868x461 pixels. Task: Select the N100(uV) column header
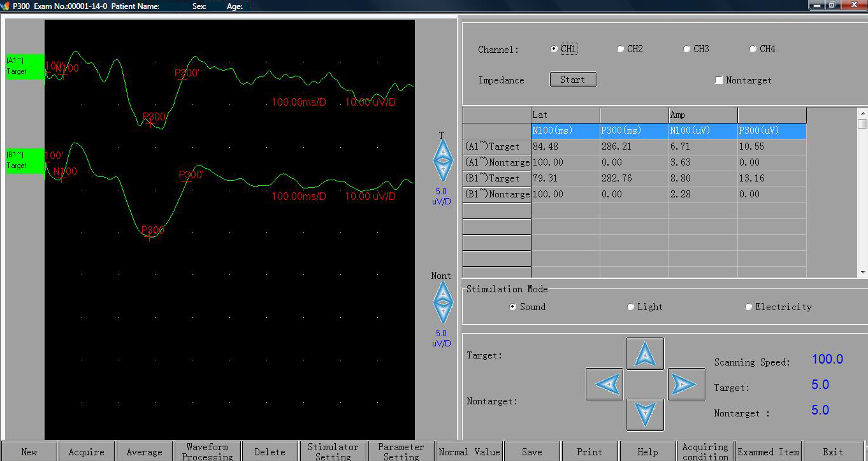(x=704, y=131)
